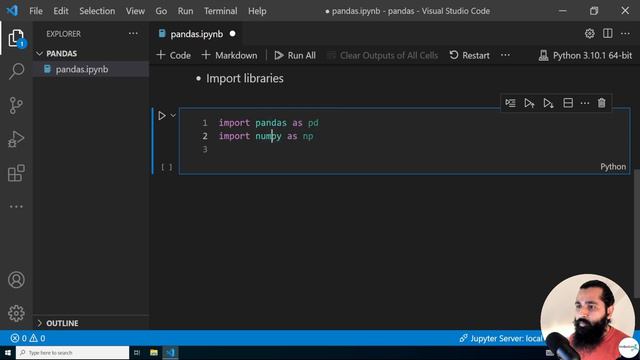Switch to the pandas.ipynb editor tab
The height and width of the screenshot is (360, 640).
[196, 34]
